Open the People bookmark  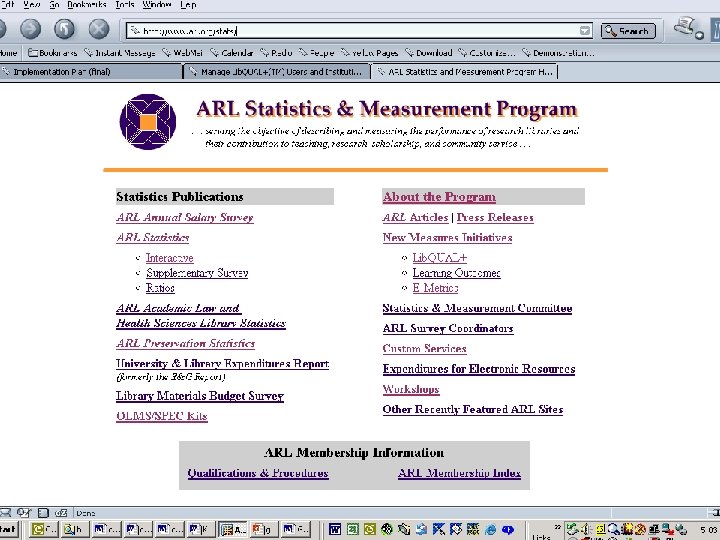coord(316,53)
